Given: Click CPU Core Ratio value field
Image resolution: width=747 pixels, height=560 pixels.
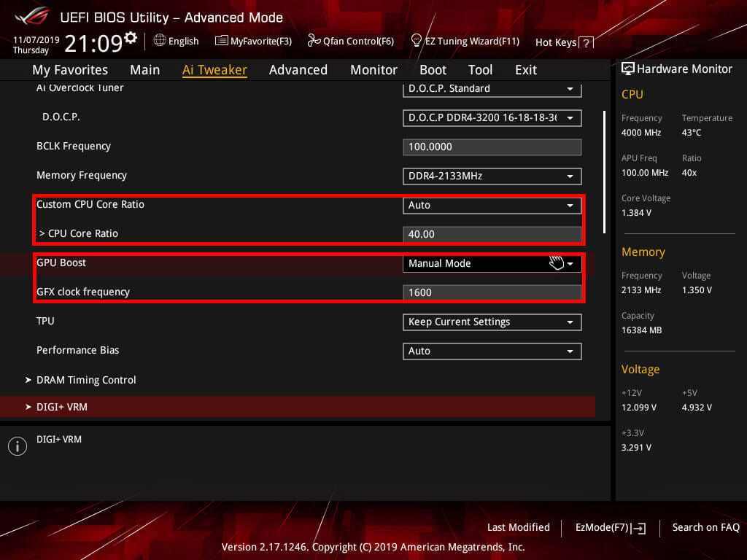Looking at the screenshot, I should point(492,234).
